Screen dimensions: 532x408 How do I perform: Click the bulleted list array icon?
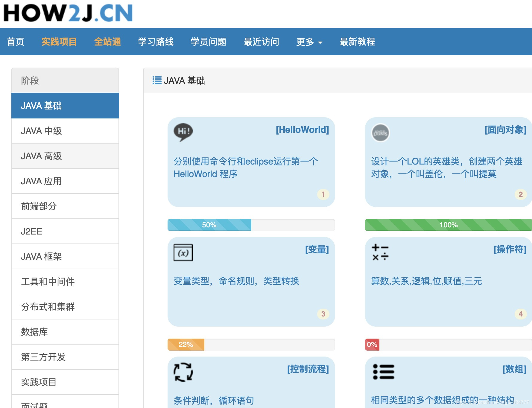[x=383, y=372]
